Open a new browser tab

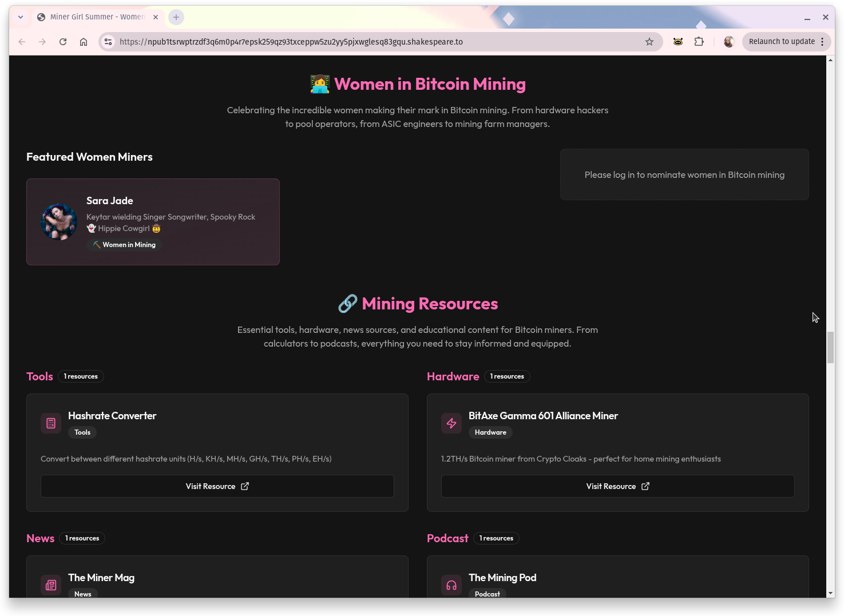click(x=176, y=17)
